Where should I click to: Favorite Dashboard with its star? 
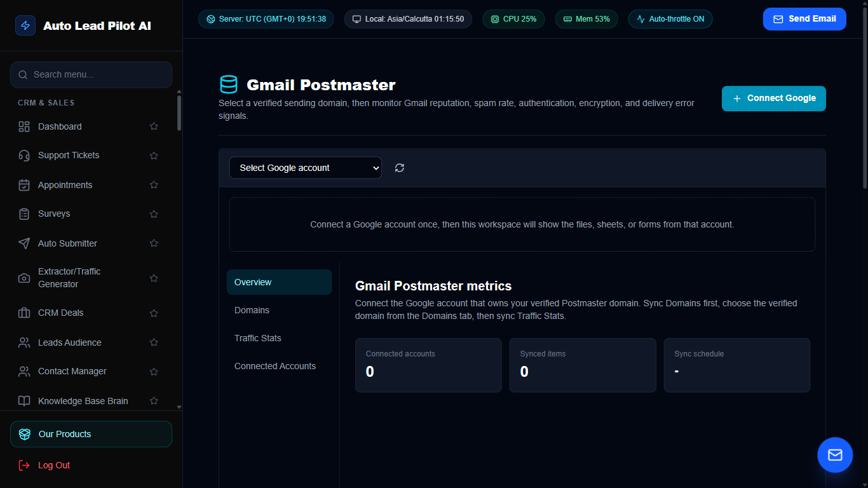point(154,126)
